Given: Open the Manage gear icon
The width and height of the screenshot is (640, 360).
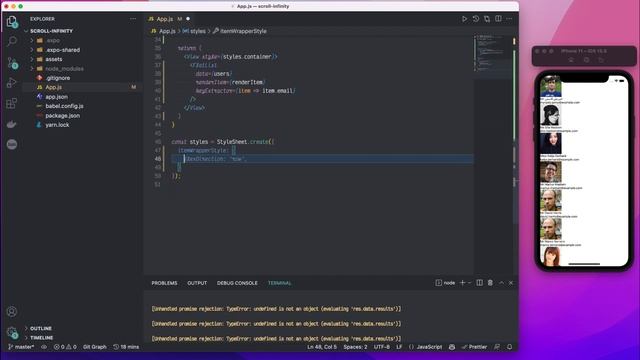Looking at the screenshot, I should pyautogui.click(x=12, y=332).
